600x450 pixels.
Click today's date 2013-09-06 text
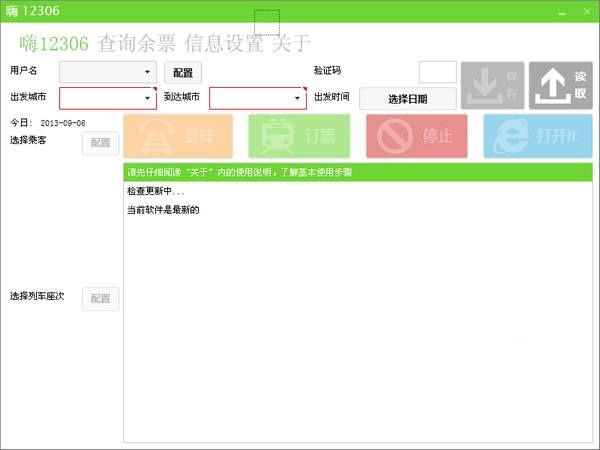(x=63, y=123)
